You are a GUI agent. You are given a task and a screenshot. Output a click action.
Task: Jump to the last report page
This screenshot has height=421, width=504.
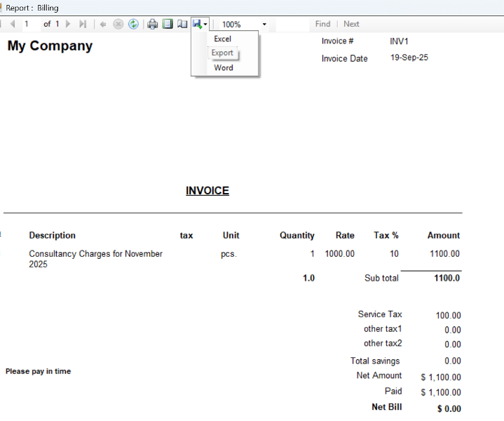(x=82, y=24)
